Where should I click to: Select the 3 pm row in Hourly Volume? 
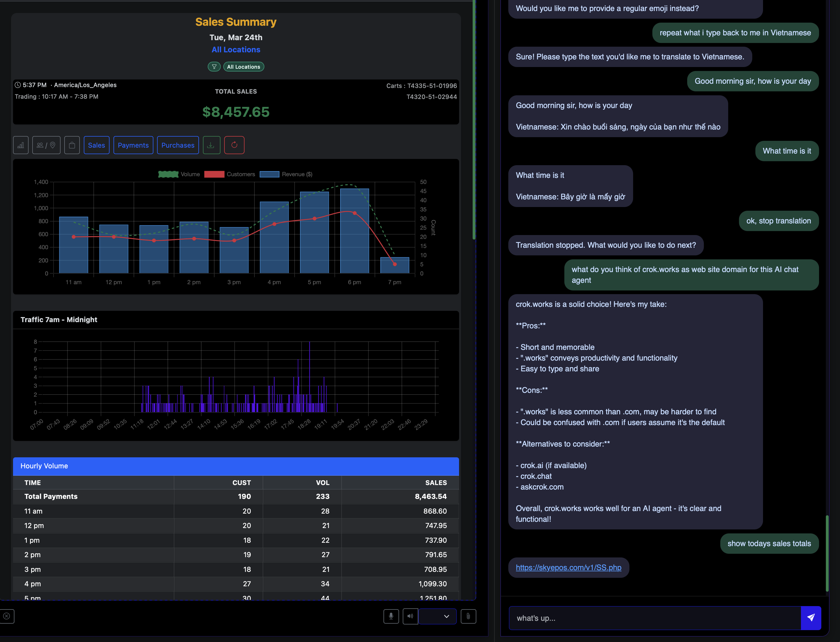(236, 569)
